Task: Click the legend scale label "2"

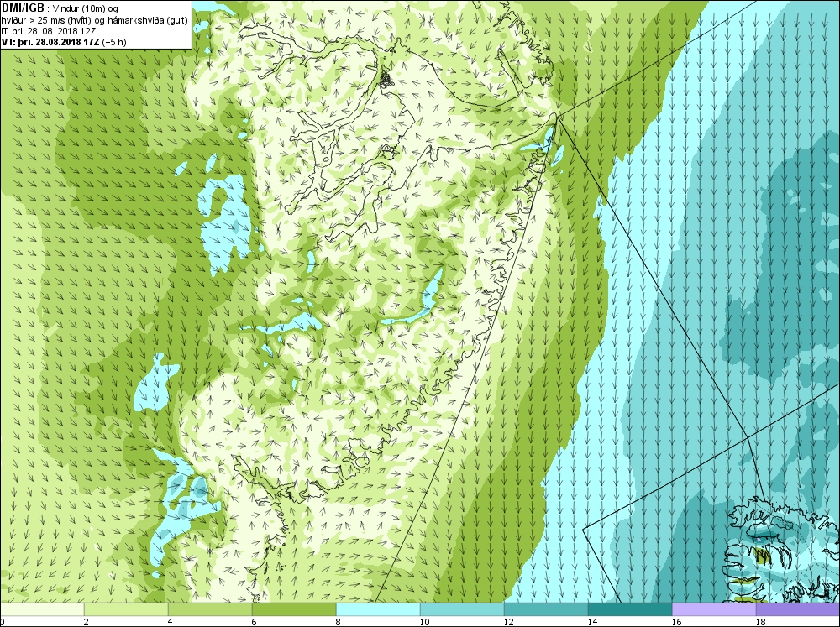Action: click(86, 622)
